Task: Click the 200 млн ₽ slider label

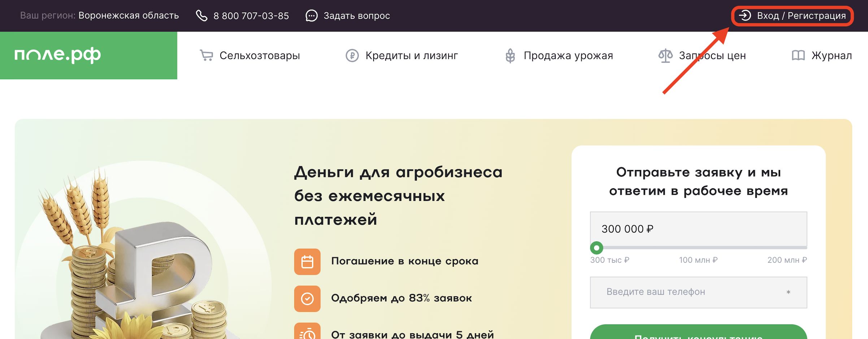Action: click(x=787, y=260)
